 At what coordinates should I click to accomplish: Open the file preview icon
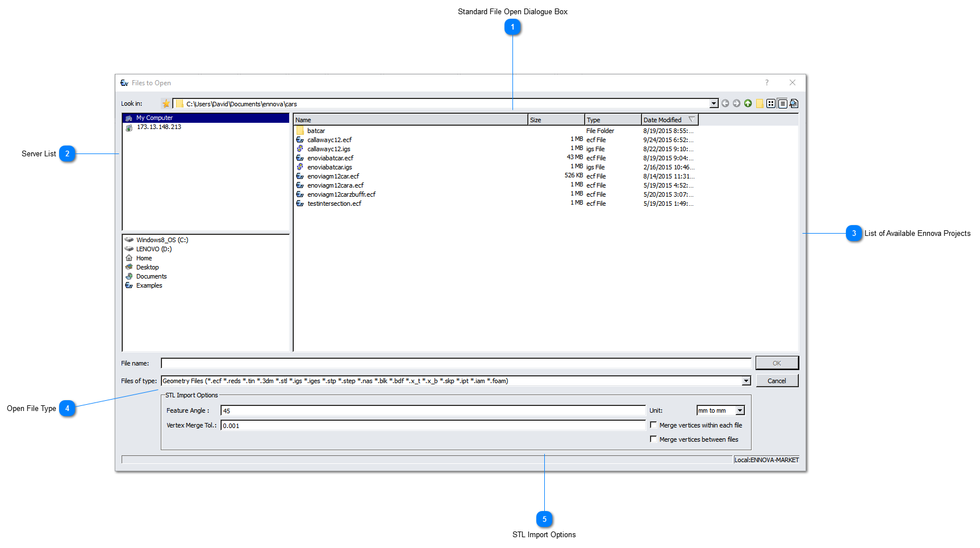click(794, 103)
